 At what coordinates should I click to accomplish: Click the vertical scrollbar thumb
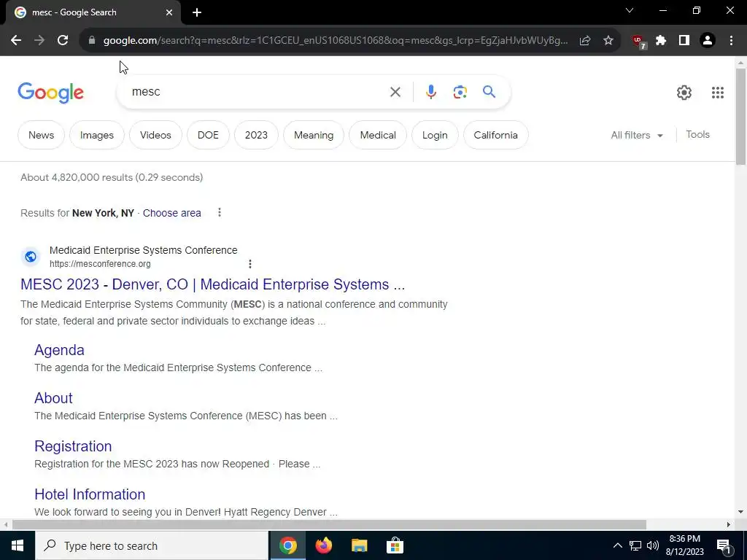740,117
